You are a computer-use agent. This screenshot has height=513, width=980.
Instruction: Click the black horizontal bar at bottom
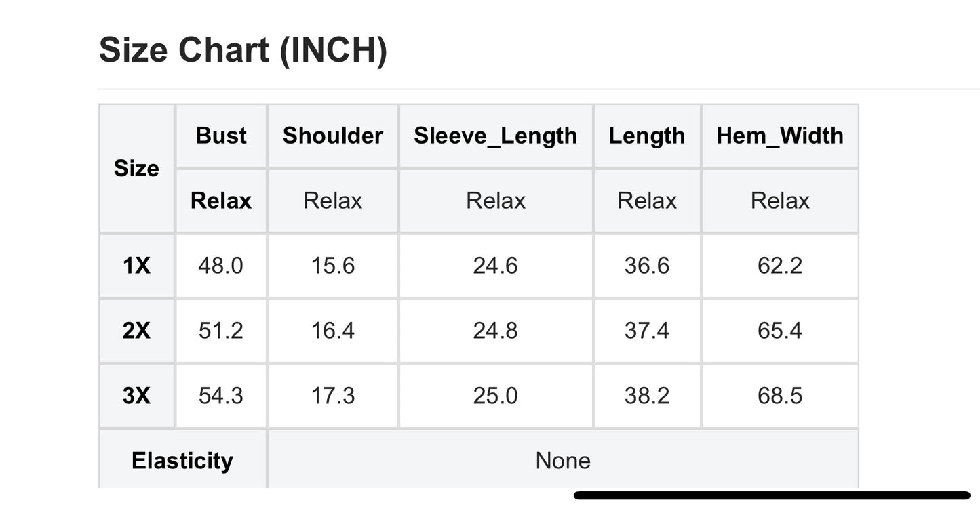772,495
